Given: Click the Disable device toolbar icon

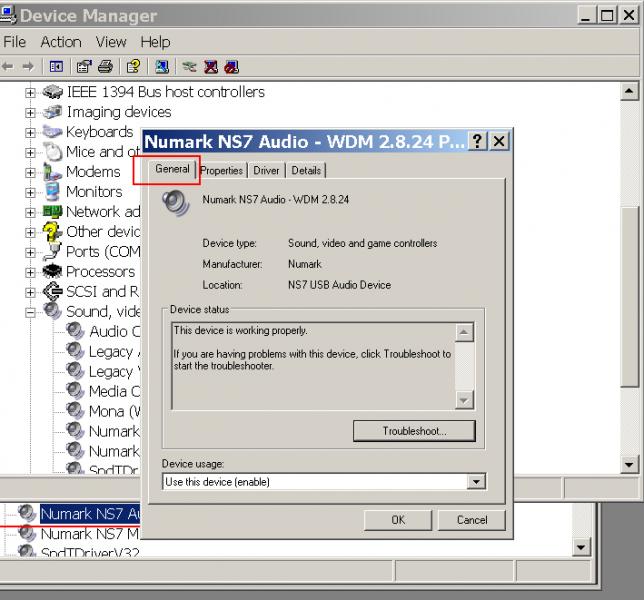Looking at the screenshot, I should pyautogui.click(x=232, y=67).
